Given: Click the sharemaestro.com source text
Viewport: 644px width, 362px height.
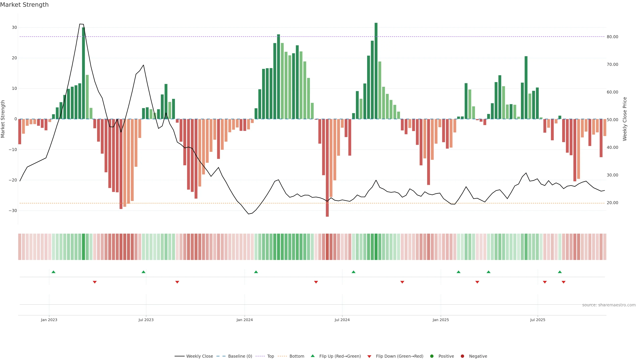Looking at the screenshot, I should 609,305.
